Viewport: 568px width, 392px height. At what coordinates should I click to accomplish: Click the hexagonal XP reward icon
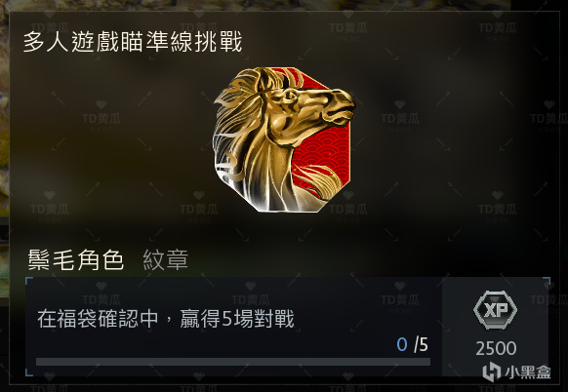495,310
